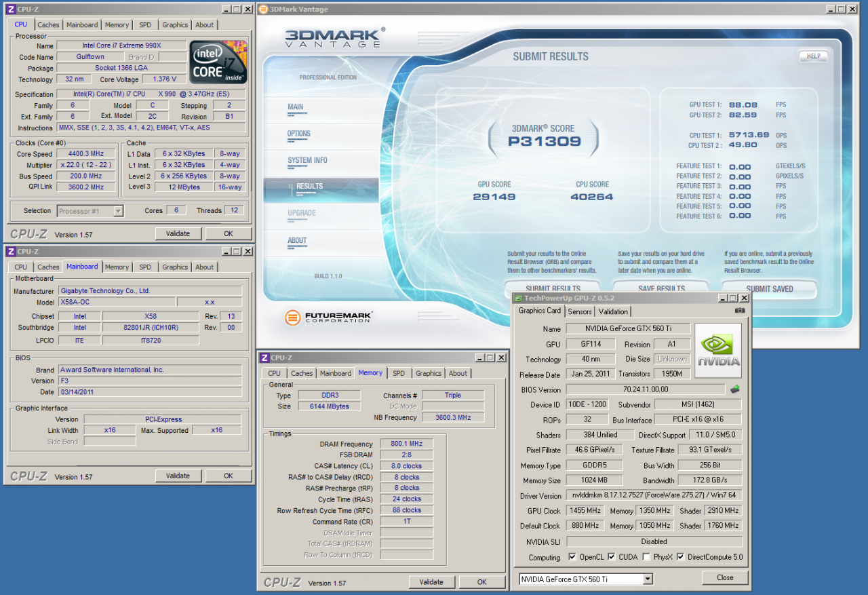Click the GPU TEST 1 88.08 value
The image size is (868, 595).
(743, 105)
